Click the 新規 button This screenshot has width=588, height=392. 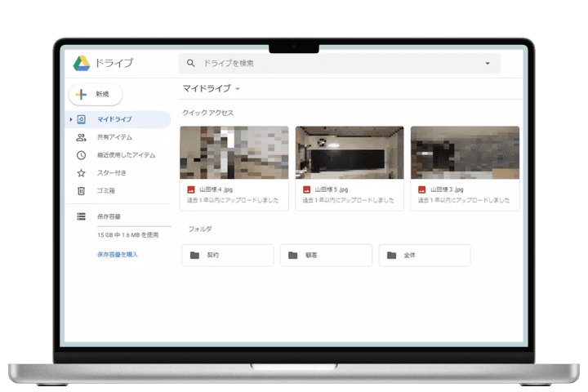coord(96,94)
